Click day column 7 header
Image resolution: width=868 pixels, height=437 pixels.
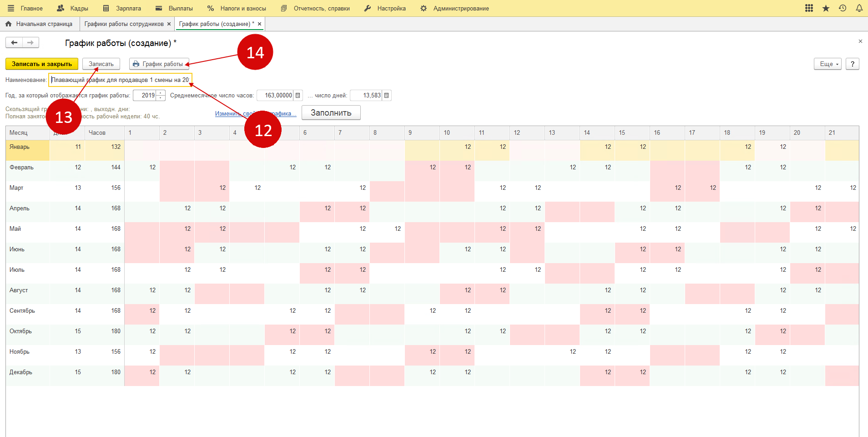[352, 132]
